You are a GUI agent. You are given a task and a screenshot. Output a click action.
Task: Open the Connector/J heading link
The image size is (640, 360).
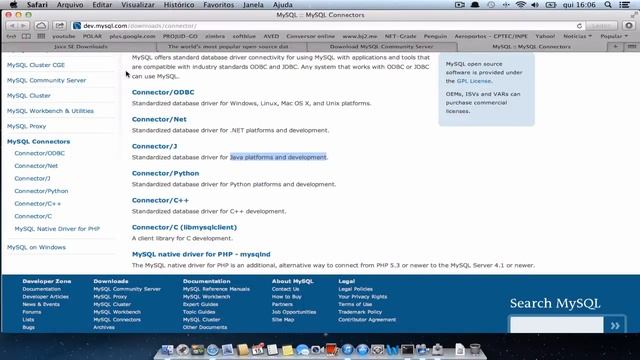154,146
